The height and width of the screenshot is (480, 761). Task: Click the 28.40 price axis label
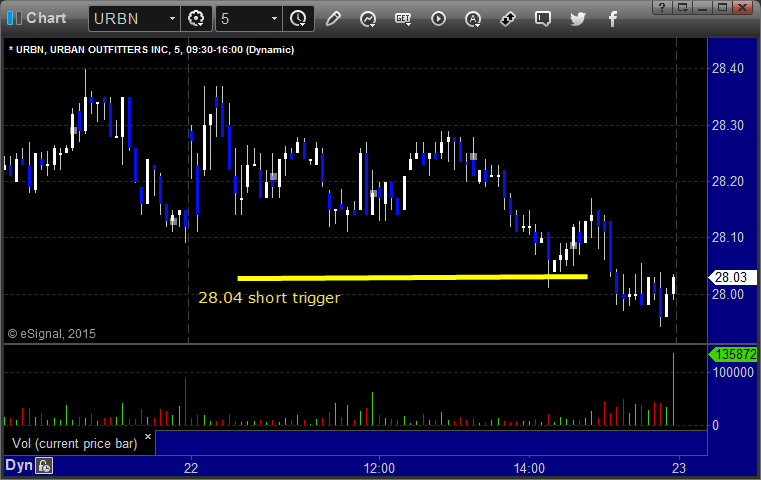click(728, 68)
